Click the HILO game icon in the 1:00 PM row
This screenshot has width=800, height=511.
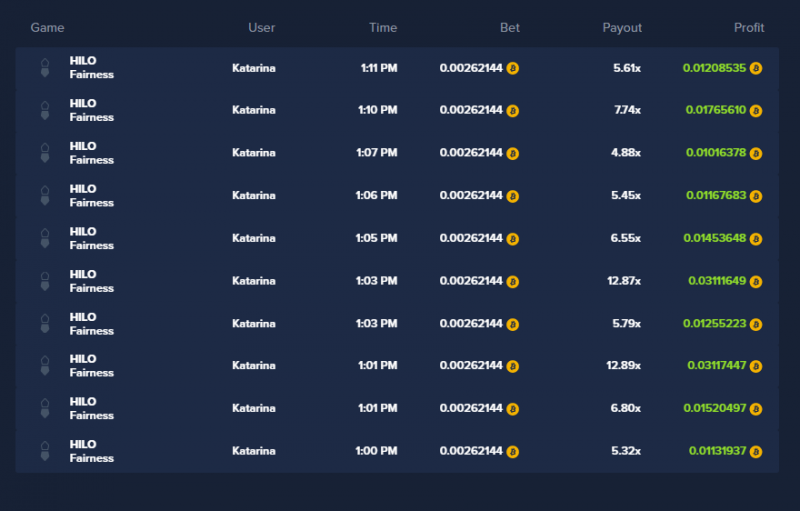click(x=45, y=451)
